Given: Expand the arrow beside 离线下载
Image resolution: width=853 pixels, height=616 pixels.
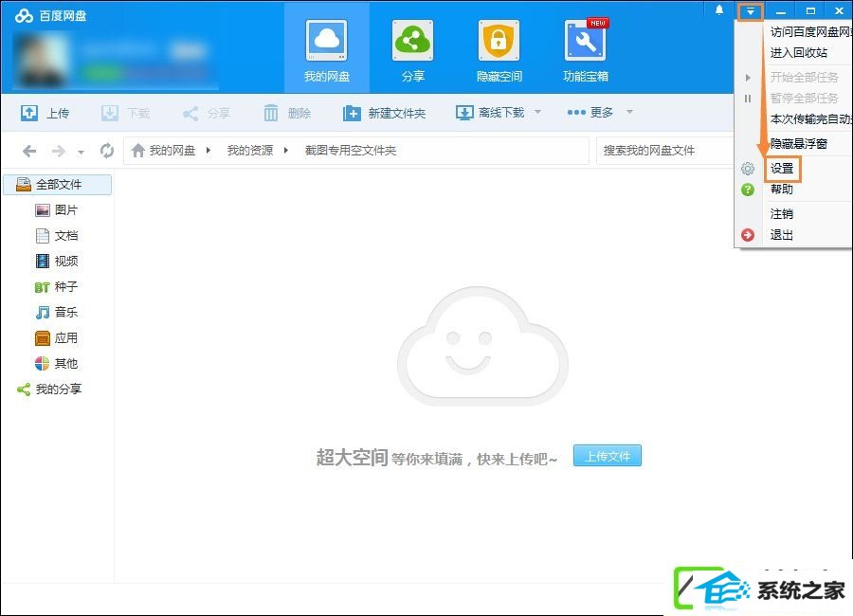Looking at the screenshot, I should point(537,112).
